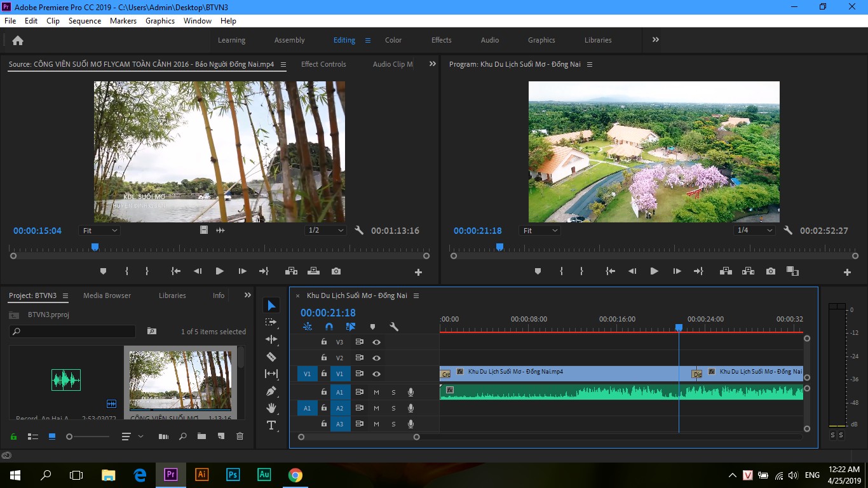Open the Learning workspace
The width and height of the screenshot is (868, 488).
pos(231,40)
